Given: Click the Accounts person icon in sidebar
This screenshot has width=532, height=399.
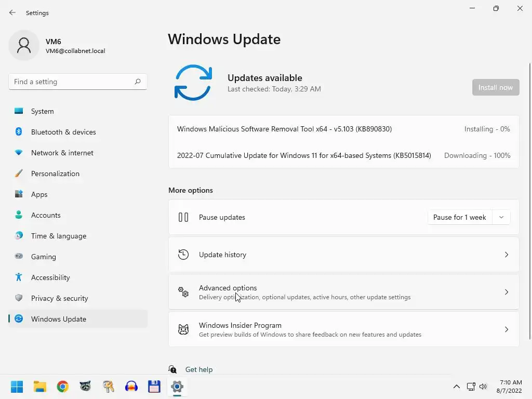Looking at the screenshot, I should [19, 215].
